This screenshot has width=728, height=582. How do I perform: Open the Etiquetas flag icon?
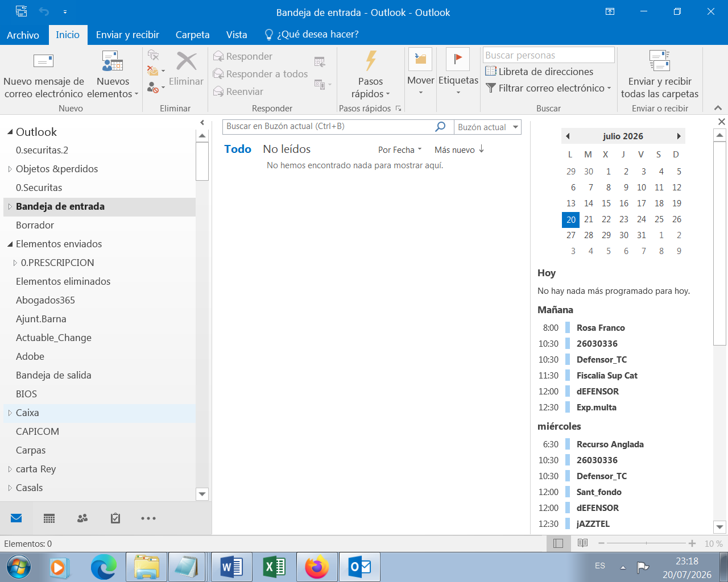(458, 59)
